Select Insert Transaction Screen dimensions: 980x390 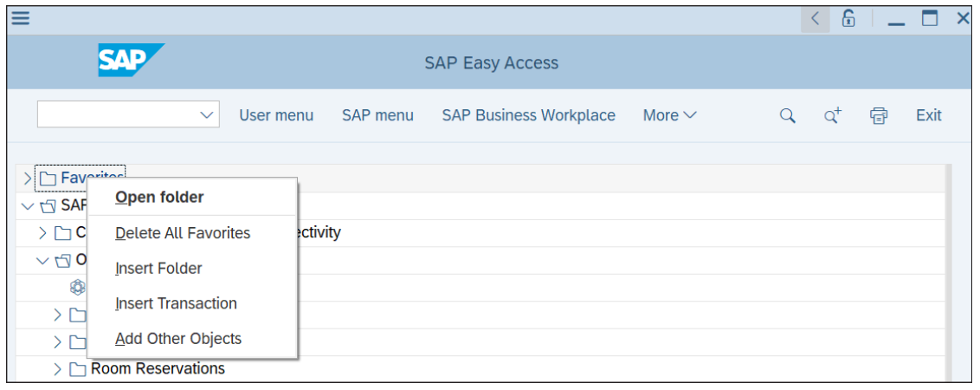point(177,303)
